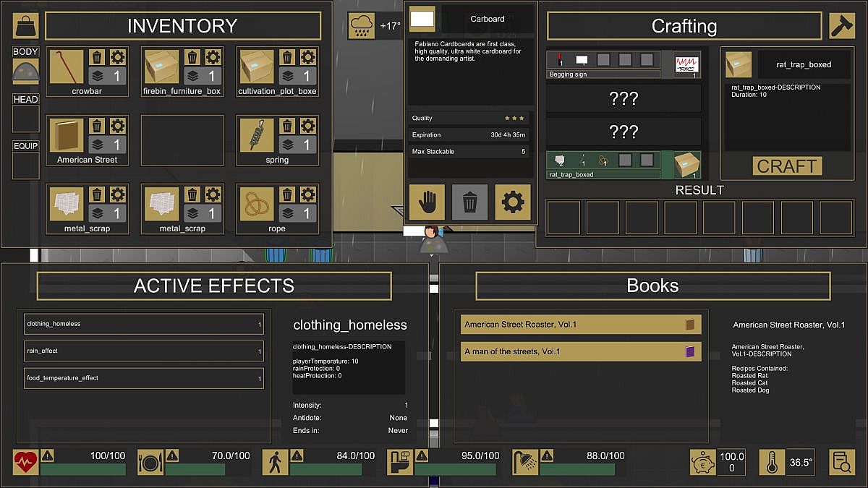868x488 pixels.
Task: Click the trash button in Carboard panel
Action: [x=469, y=202]
